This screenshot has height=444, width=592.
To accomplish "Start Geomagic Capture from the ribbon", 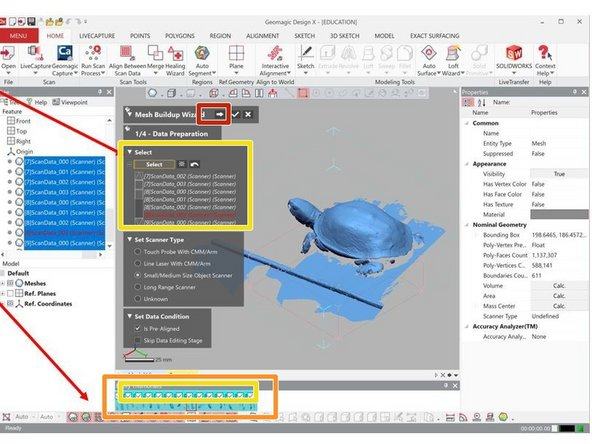I will coord(65,60).
